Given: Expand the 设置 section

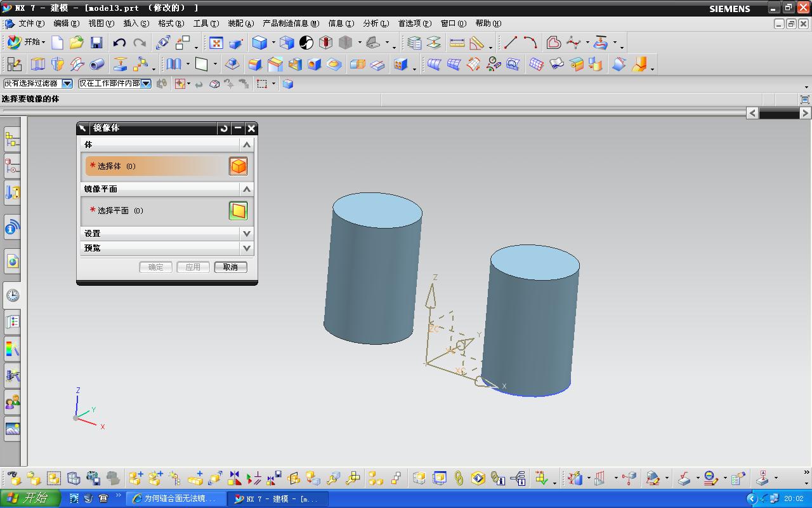Looking at the screenshot, I should click(x=247, y=234).
